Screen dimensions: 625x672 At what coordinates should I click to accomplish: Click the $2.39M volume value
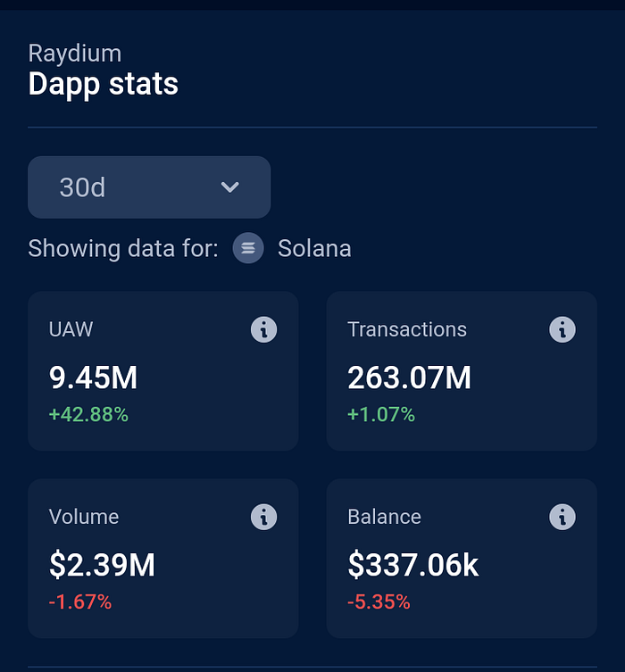[102, 565]
